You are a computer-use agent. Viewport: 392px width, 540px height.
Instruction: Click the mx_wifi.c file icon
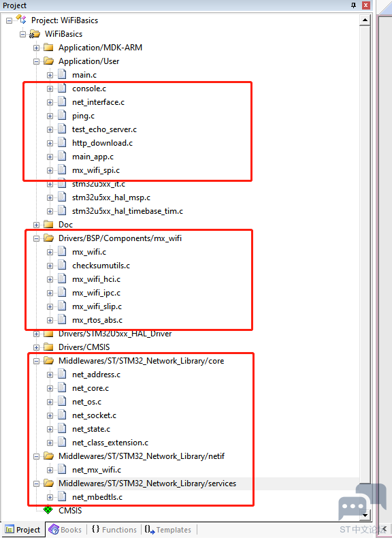[x=62, y=251]
